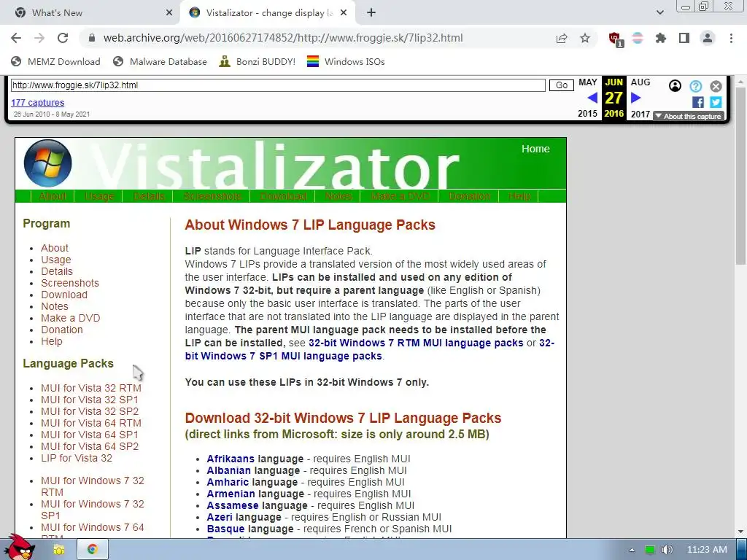
Task: Click the Wayback Machine URL field
Action: 278,85
